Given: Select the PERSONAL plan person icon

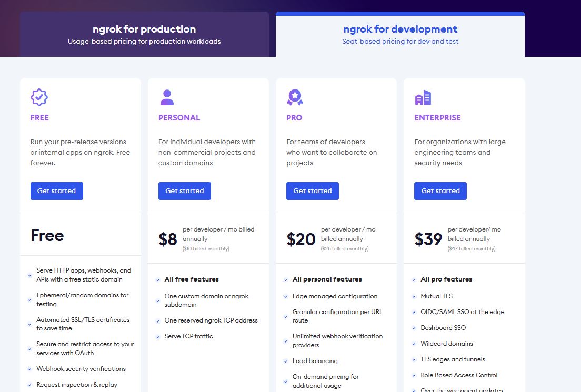Looking at the screenshot, I should [167, 97].
